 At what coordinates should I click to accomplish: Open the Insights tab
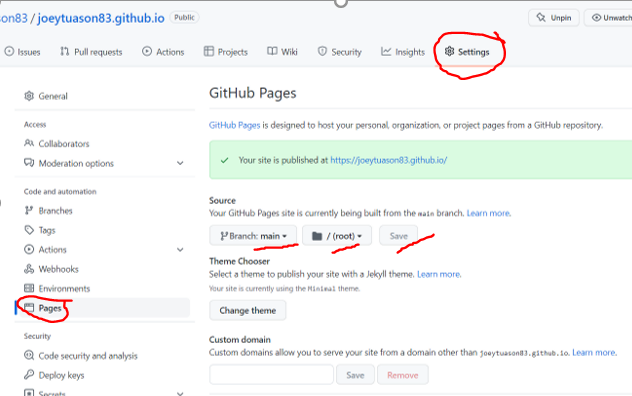[x=403, y=52]
